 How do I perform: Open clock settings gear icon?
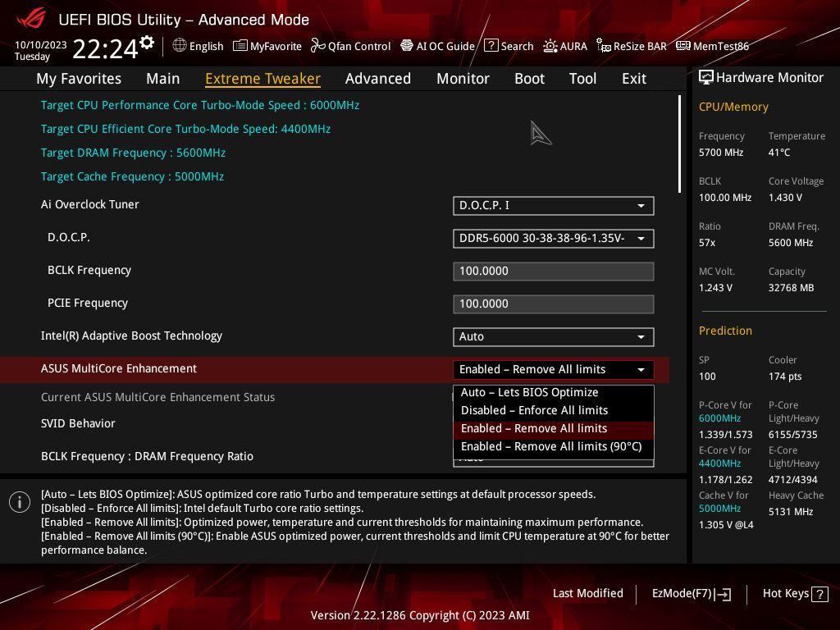[147, 43]
